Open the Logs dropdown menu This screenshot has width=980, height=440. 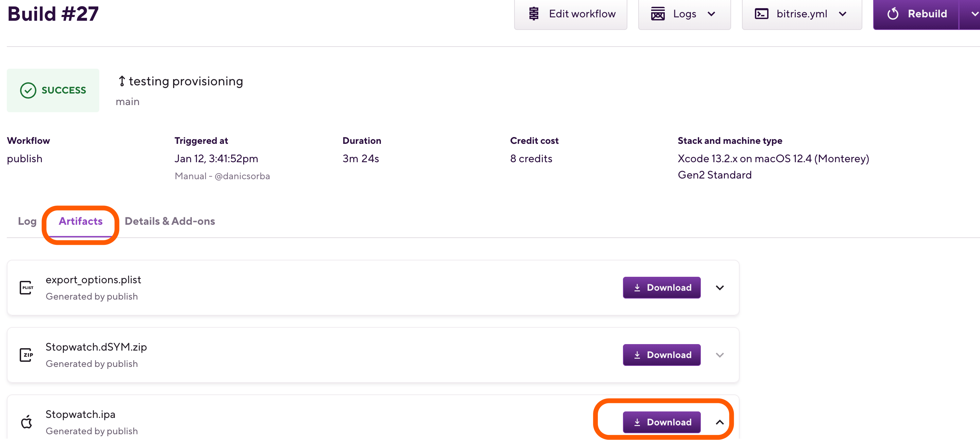(x=711, y=14)
